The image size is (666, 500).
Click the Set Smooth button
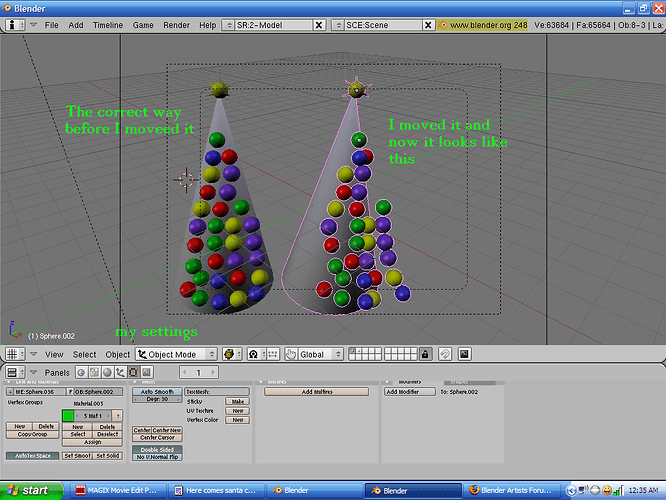[x=77, y=456]
